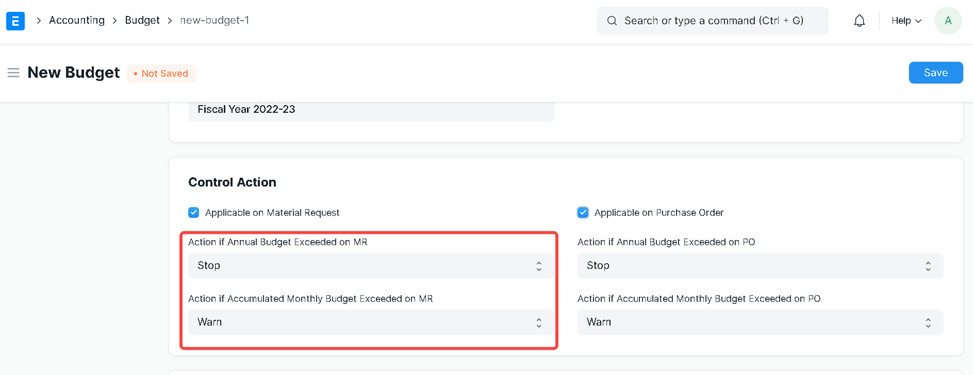Go to Budget breadcrumb
This screenshot has width=973, height=375.
pos(142,20)
